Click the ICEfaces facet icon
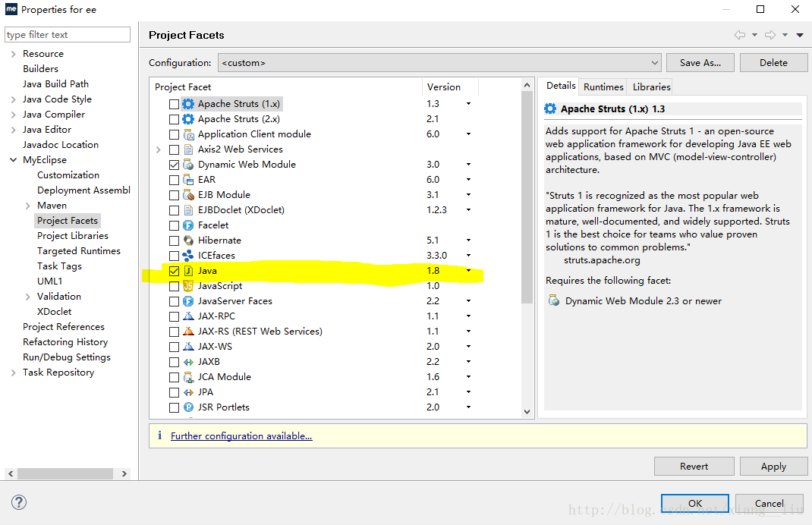The height and width of the screenshot is (525, 812). (188, 256)
